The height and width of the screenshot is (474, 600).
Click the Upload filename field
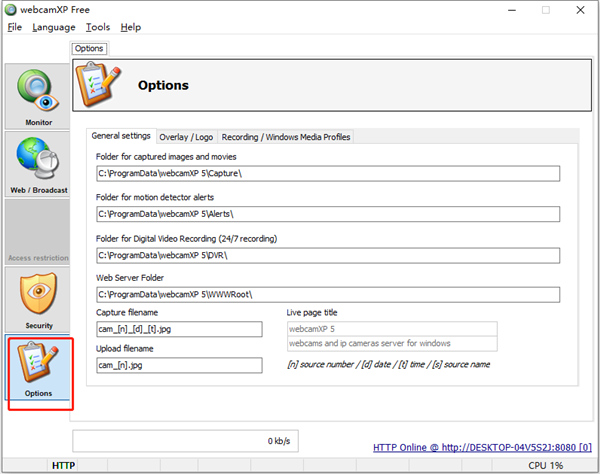pos(178,365)
